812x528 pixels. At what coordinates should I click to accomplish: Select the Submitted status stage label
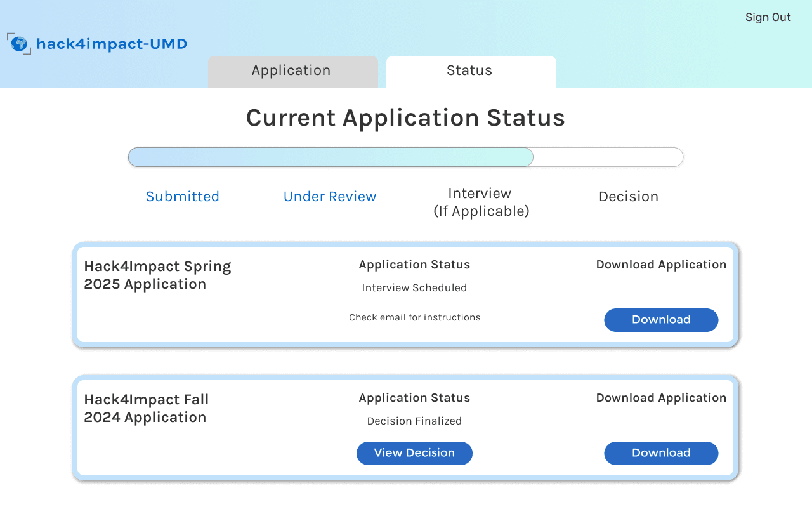(183, 197)
